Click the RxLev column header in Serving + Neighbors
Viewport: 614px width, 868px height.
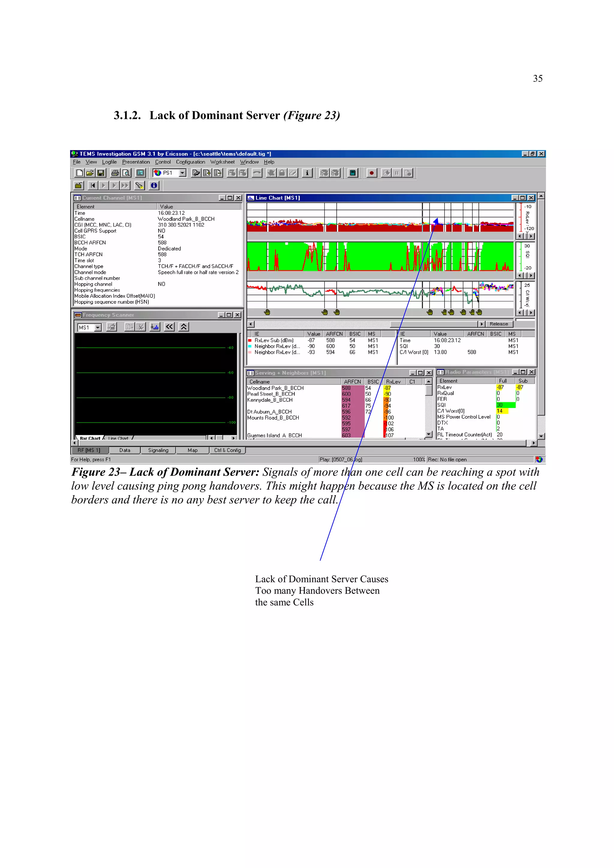point(393,382)
